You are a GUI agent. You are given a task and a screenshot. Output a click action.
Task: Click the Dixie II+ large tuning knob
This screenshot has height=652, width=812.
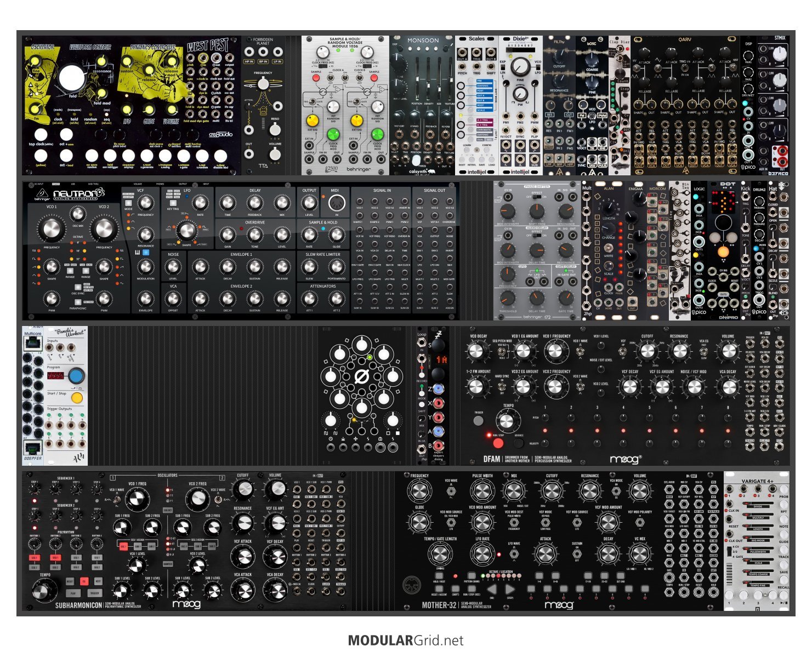(521, 67)
